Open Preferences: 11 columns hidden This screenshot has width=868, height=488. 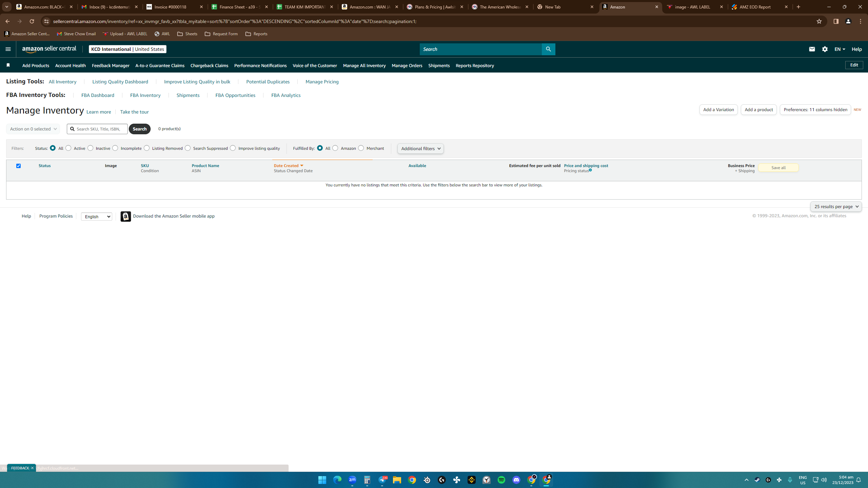[x=815, y=109]
